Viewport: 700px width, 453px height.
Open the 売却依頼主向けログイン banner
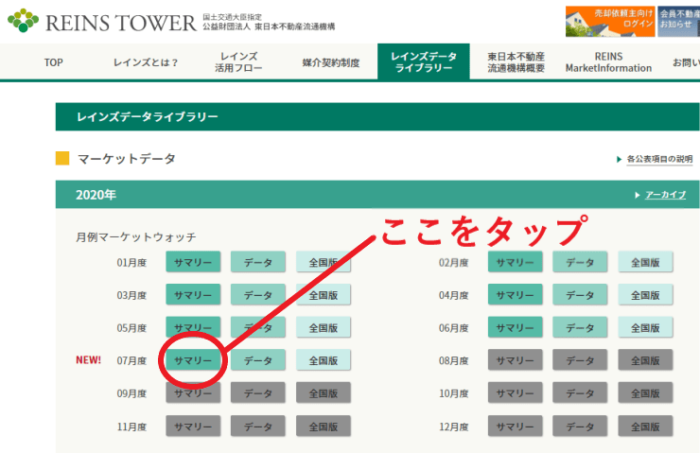coord(610,21)
